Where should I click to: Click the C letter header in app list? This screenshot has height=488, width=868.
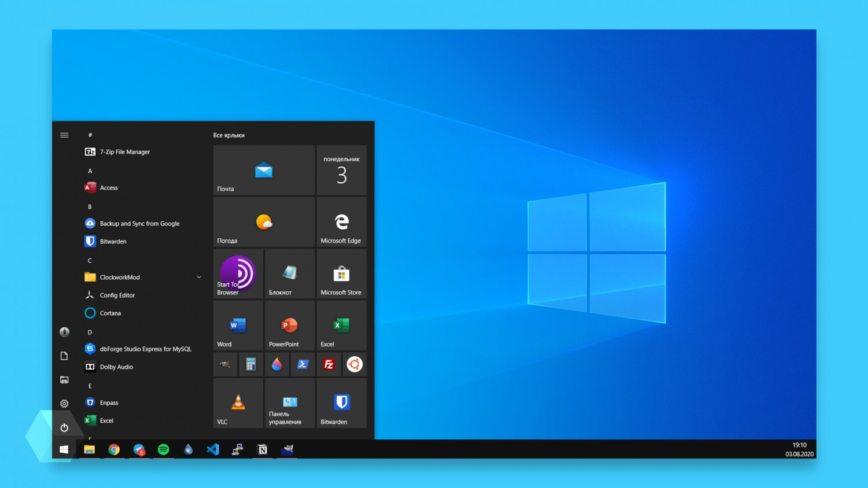(90, 261)
